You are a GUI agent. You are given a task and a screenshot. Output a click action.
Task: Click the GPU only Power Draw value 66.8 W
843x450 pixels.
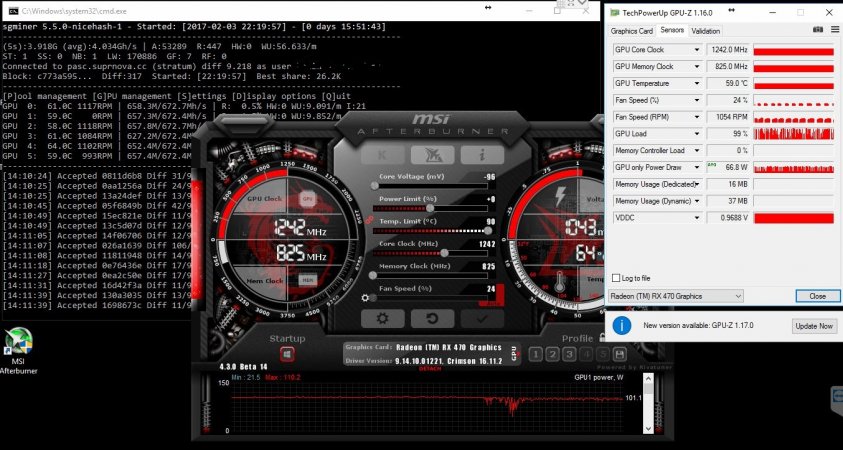(x=728, y=167)
